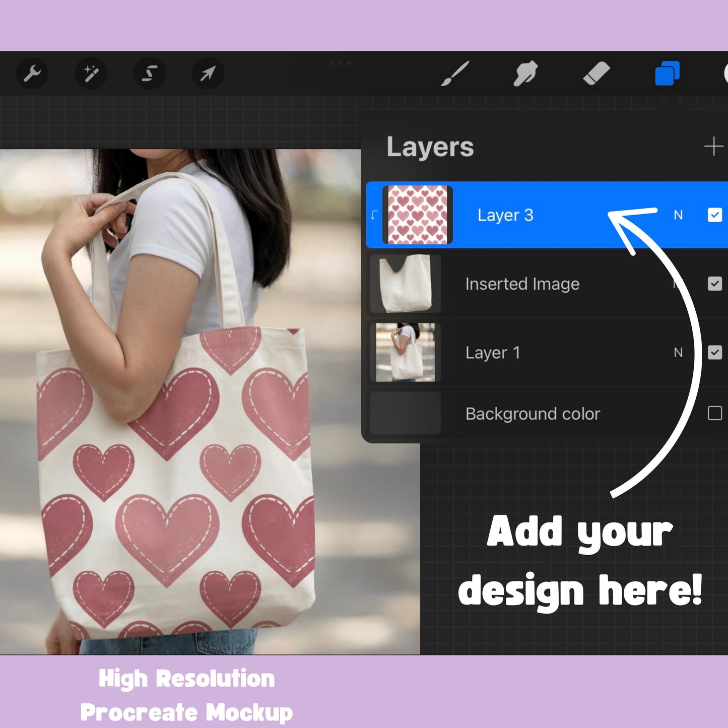Select the Eraser tool
The width and height of the screenshot is (728, 728).
597,74
